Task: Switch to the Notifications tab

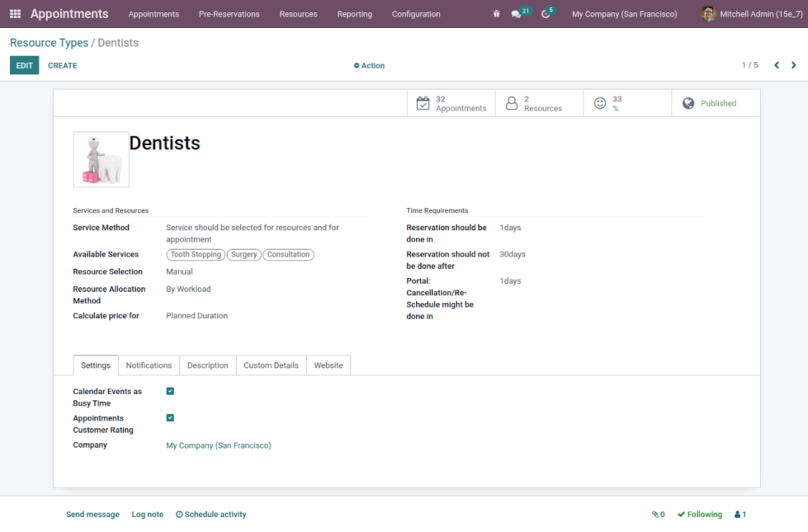Action: [149, 365]
